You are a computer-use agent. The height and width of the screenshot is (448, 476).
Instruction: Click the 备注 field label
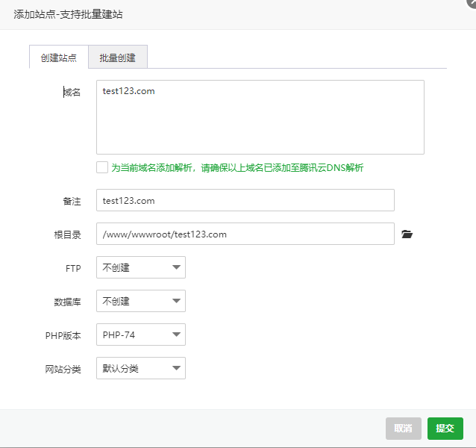[72, 201]
